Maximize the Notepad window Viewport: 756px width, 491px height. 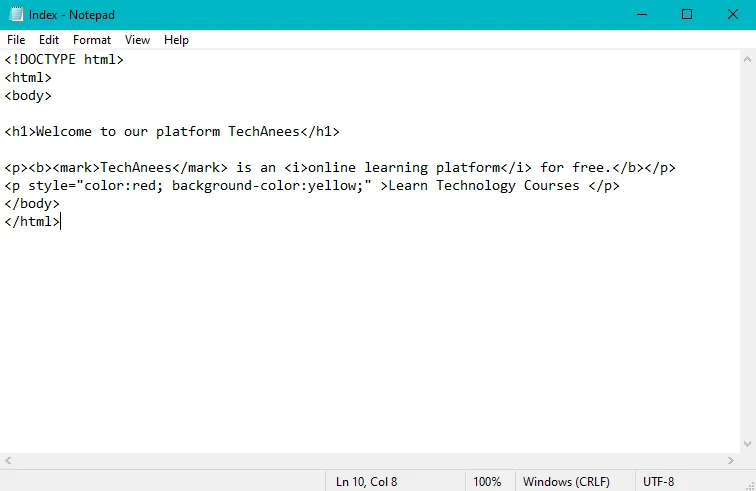pyautogui.click(x=687, y=14)
